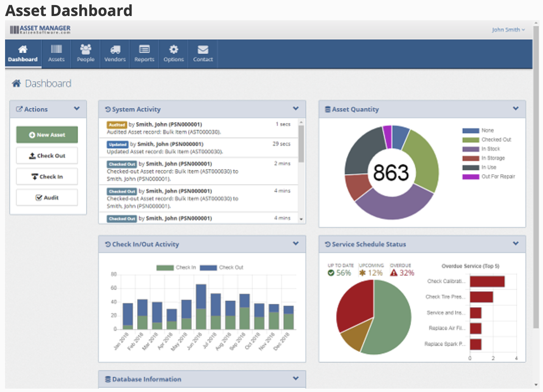Image resolution: width=543 pixels, height=392 pixels.
Task: Click the In Storage legend color swatch
Action: [x=470, y=158]
